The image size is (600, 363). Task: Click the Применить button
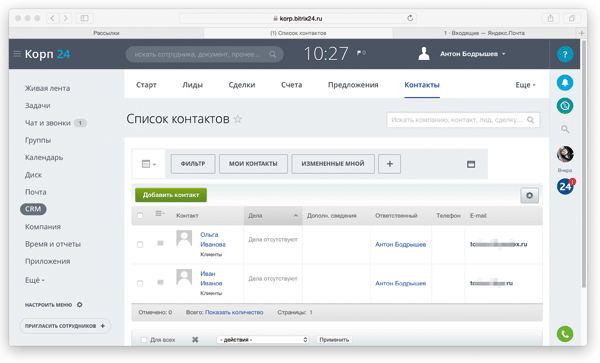pyautogui.click(x=334, y=340)
